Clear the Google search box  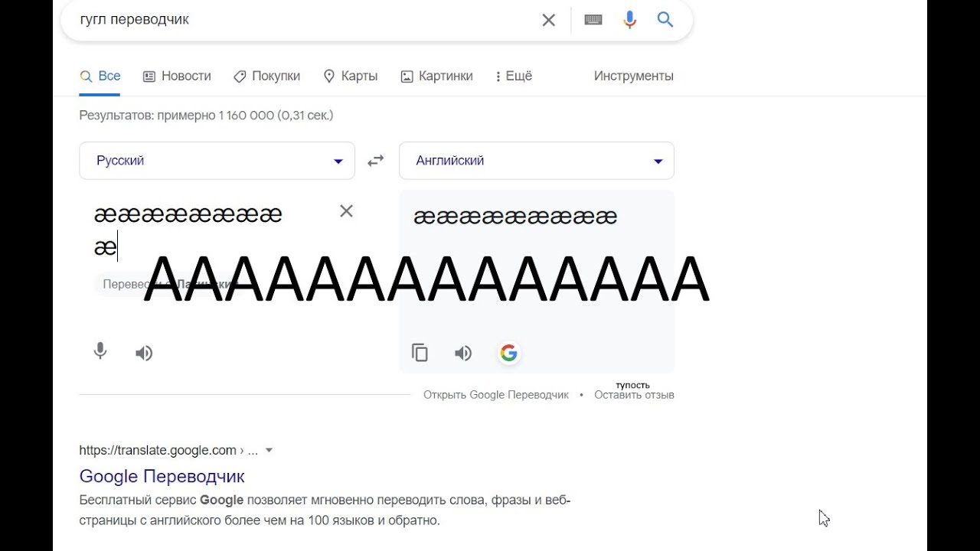coord(548,21)
